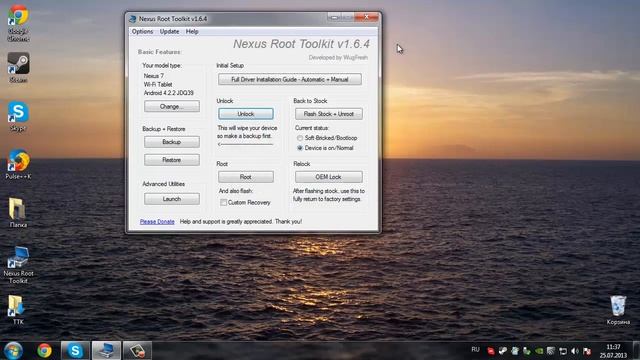
Task: Open the Full Driver Installation Guide
Action: point(290,80)
